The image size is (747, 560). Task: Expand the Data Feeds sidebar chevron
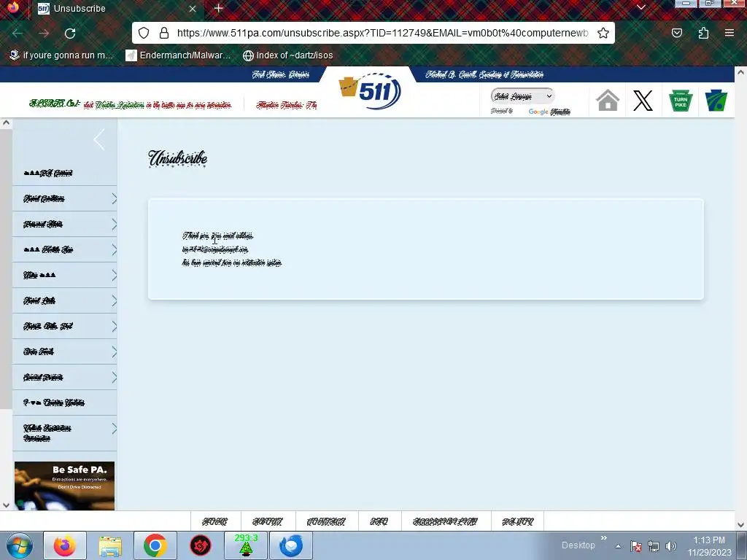(114, 351)
